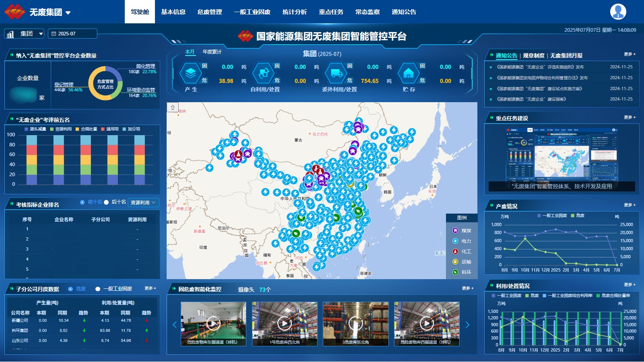Select 一般工业固废 radio in 子分公司月度数据
Viewport: 644px width, 362px height.
coord(98,289)
